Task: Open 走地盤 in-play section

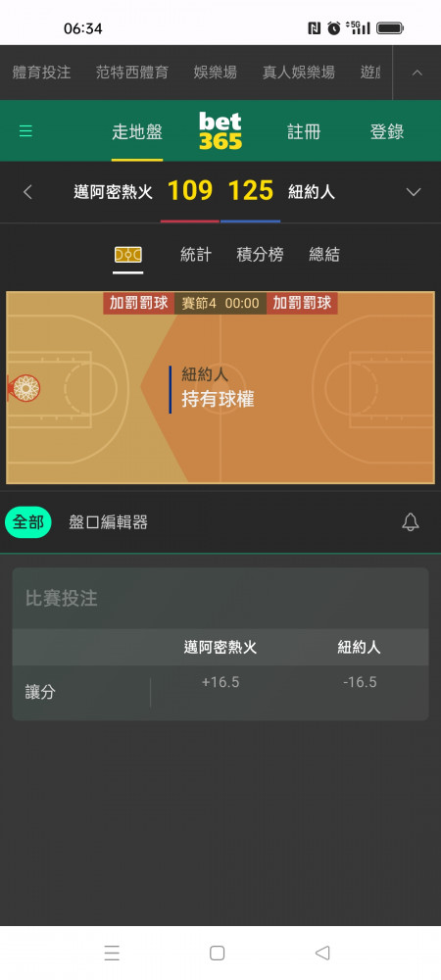Action: pyautogui.click(x=137, y=132)
